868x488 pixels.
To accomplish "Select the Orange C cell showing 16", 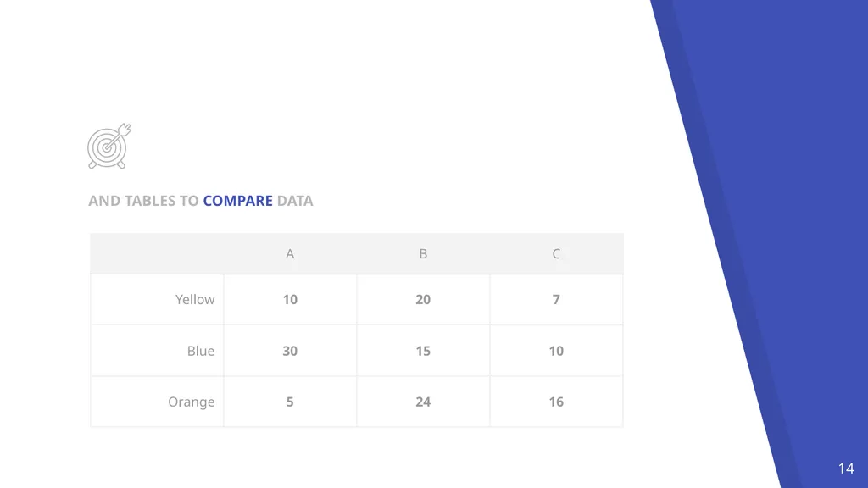I will (x=556, y=402).
